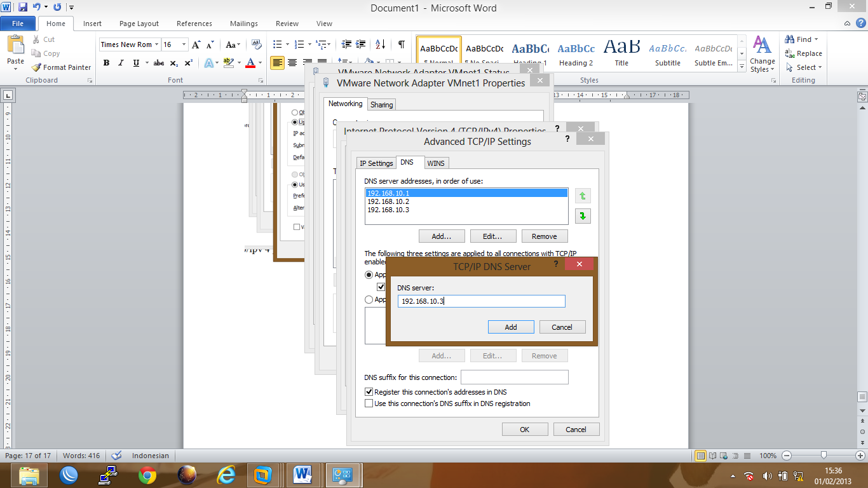Click the Format Painter brush

pyautogui.click(x=36, y=67)
